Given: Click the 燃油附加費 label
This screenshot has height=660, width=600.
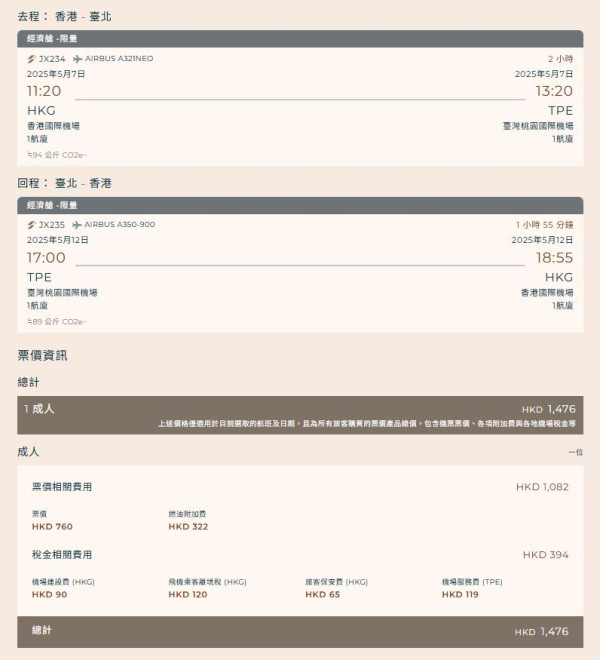Looking at the screenshot, I should (187, 514).
